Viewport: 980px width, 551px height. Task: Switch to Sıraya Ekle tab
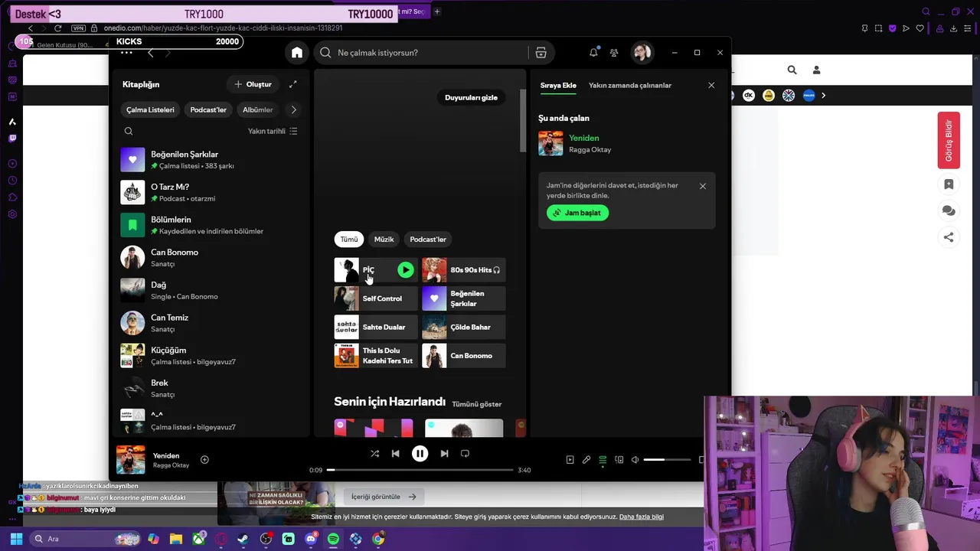coord(558,86)
